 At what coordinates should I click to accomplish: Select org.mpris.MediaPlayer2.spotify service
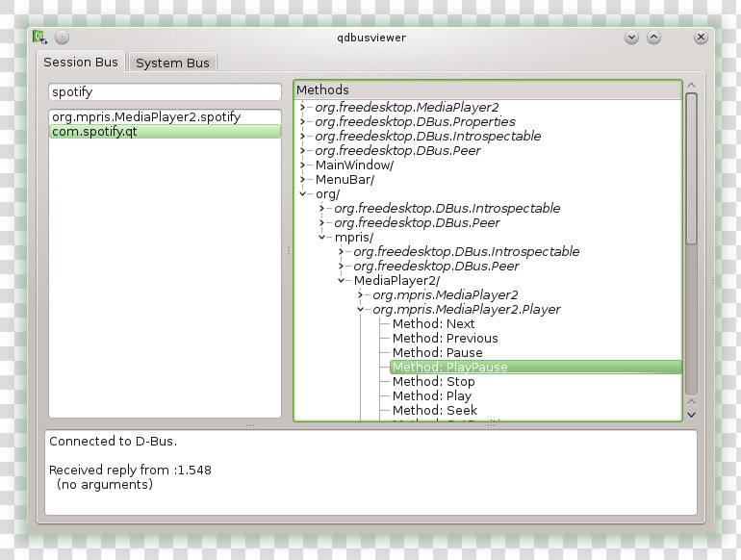click(x=165, y=116)
